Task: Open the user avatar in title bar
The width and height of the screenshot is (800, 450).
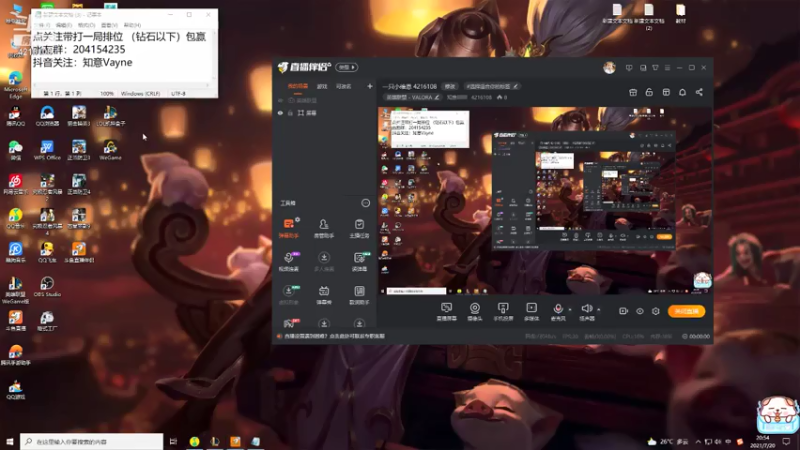Action: (x=609, y=67)
